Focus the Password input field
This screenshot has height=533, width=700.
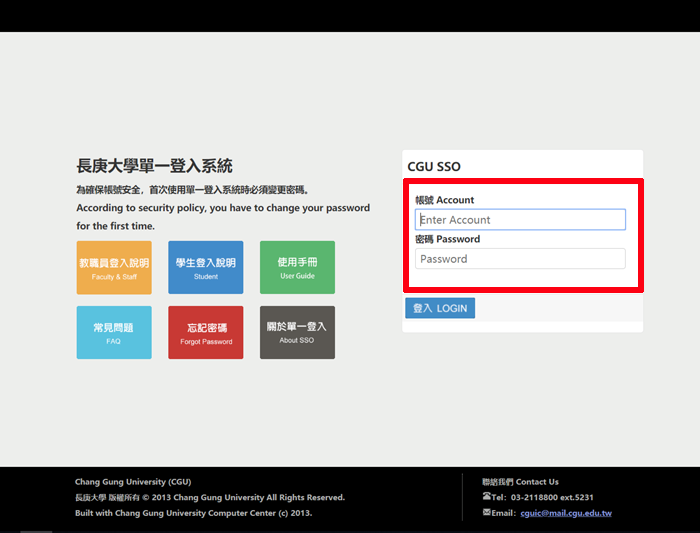pyautogui.click(x=520, y=258)
